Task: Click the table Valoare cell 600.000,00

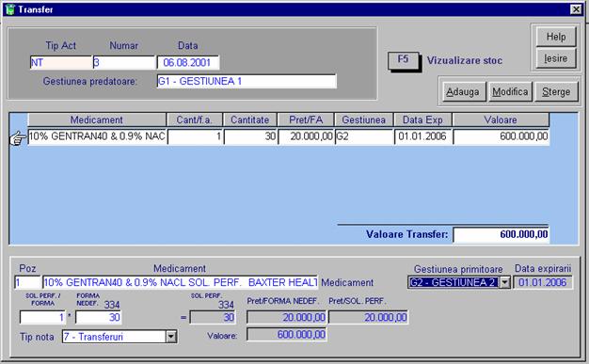Action: [x=501, y=136]
